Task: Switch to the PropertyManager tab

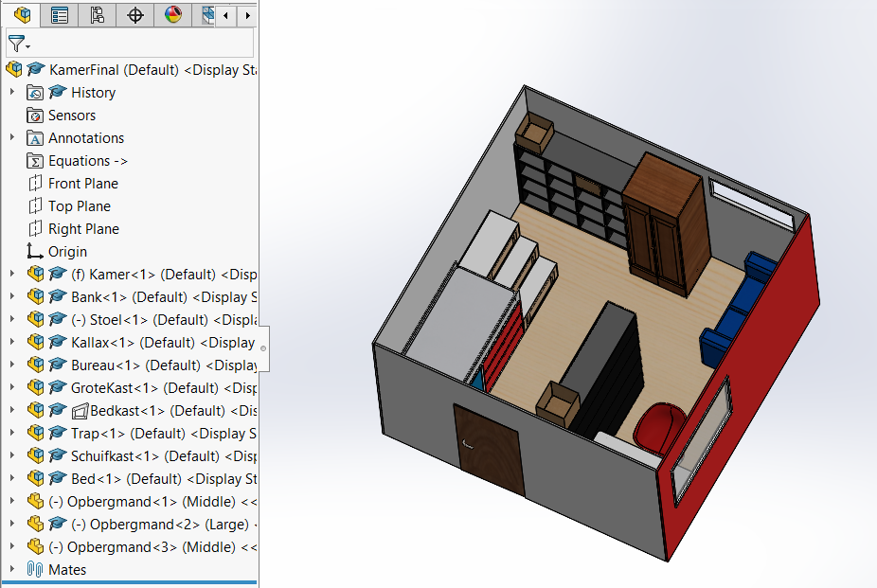Action: pyautogui.click(x=60, y=14)
